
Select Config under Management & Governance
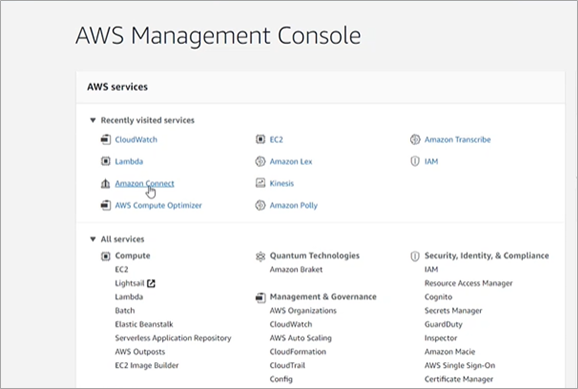[x=281, y=379]
